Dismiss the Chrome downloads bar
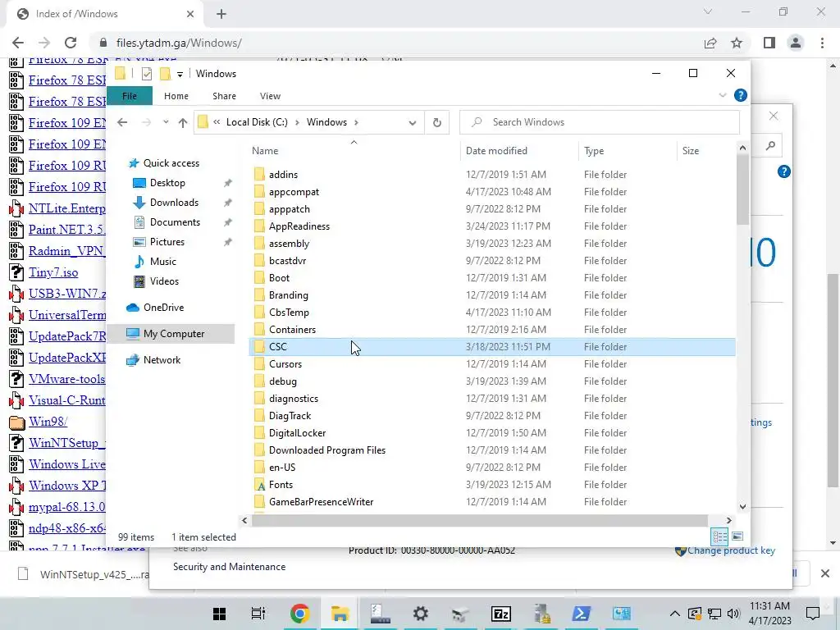Screen dimensions: 840x630 825,573
